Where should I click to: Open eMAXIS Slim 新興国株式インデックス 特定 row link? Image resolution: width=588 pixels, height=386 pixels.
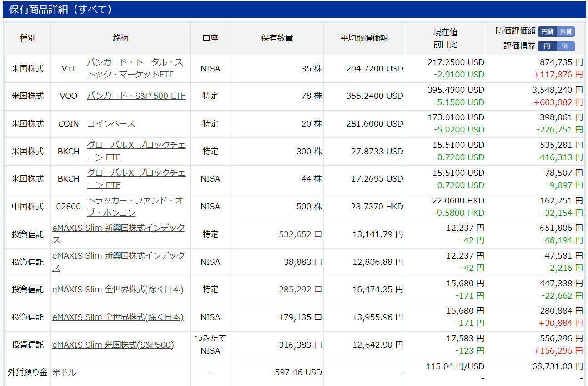(119, 234)
